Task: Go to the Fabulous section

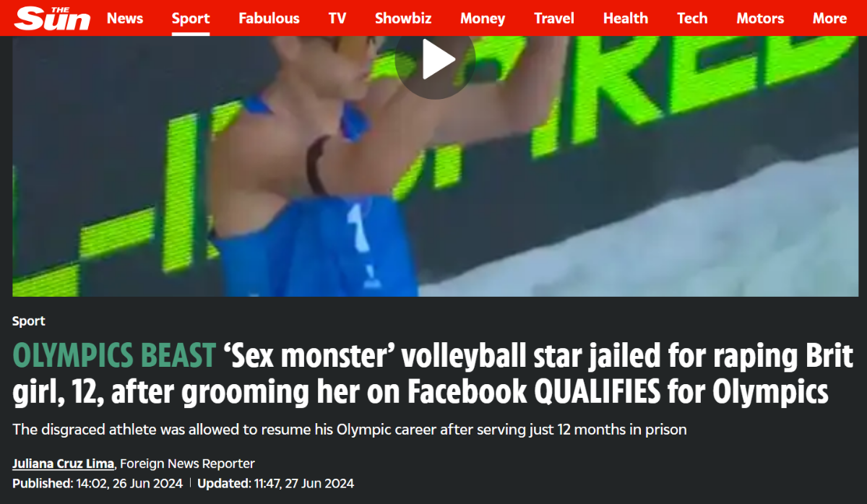Action: point(269,18)
